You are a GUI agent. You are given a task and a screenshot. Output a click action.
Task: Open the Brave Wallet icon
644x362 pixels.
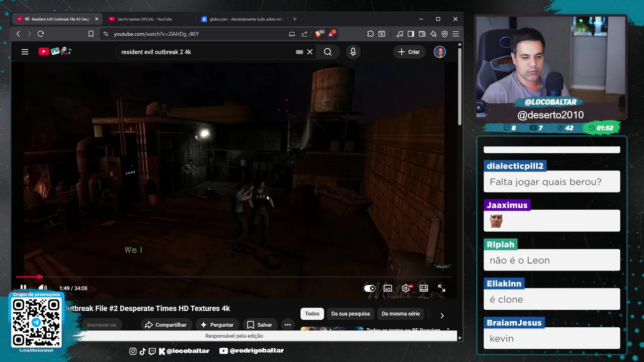pos(422,34)
